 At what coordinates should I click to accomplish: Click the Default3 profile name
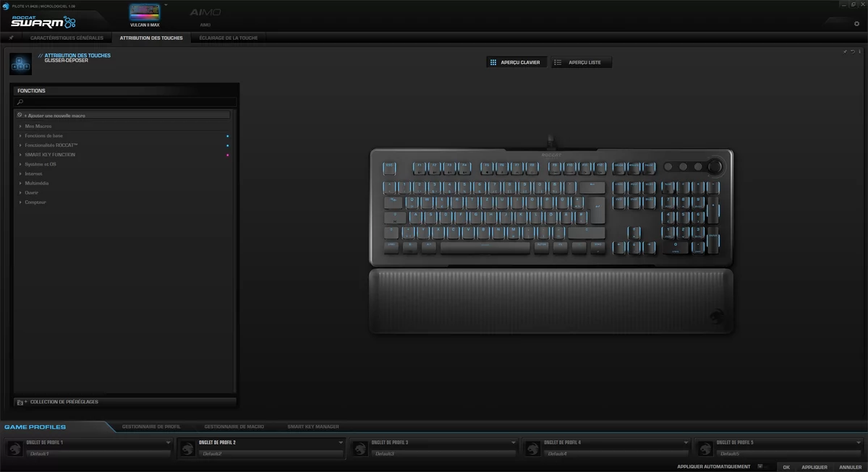[445, 453]
